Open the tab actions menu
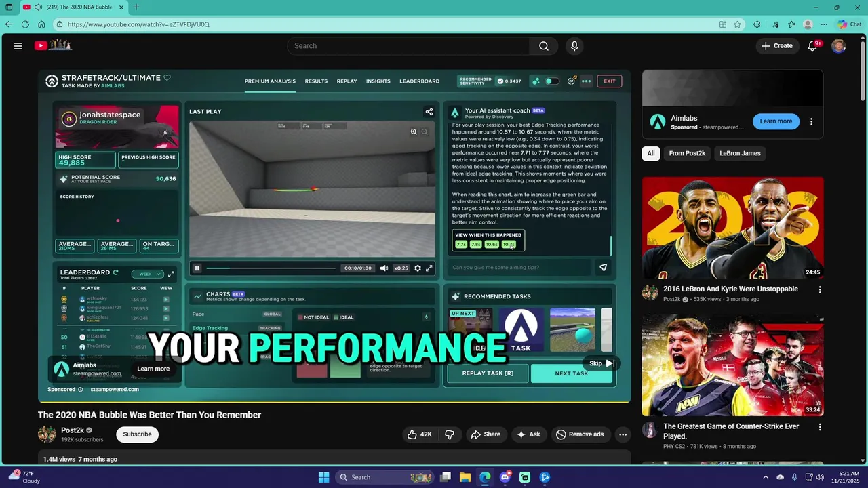The width and height of the screenshot is (868, 488). point(9,7)
